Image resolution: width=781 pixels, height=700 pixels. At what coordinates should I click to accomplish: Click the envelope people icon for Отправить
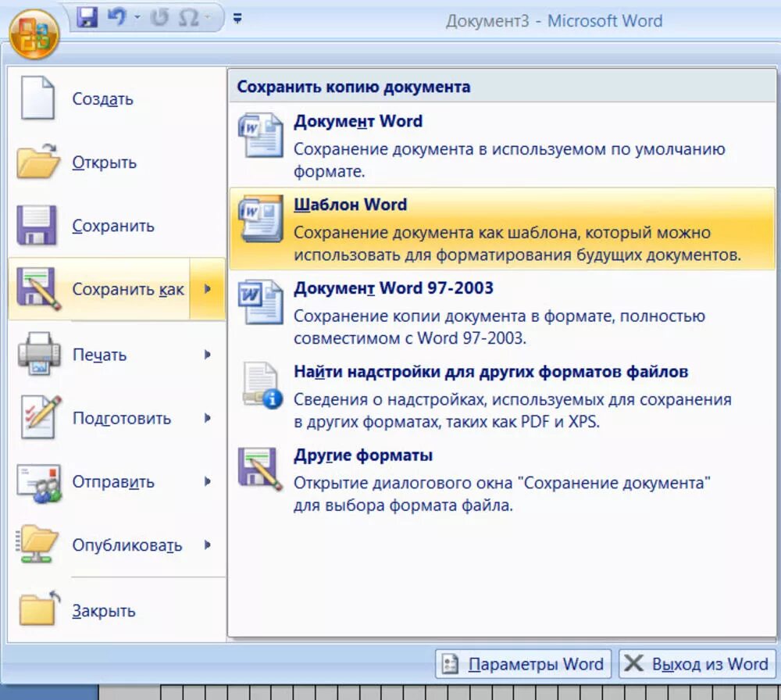click(x=39, y=482)
